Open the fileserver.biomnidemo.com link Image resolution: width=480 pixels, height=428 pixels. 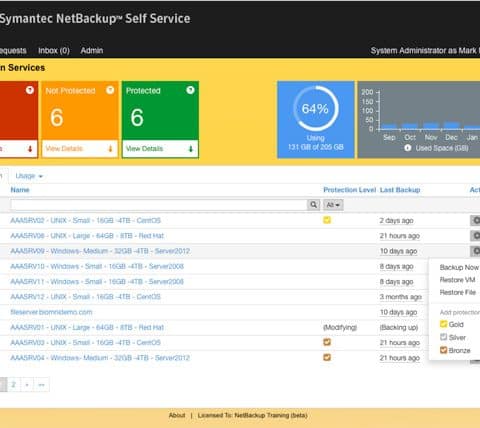[51, 312]
